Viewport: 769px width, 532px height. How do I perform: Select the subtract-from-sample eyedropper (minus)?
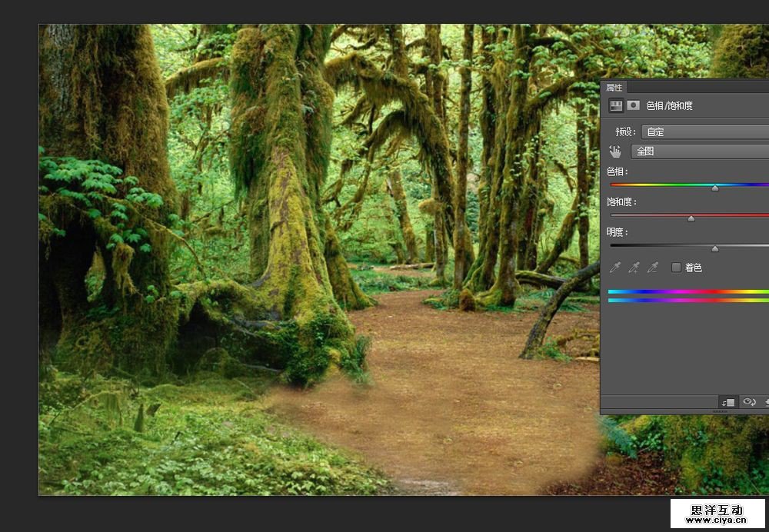[653, 268]
